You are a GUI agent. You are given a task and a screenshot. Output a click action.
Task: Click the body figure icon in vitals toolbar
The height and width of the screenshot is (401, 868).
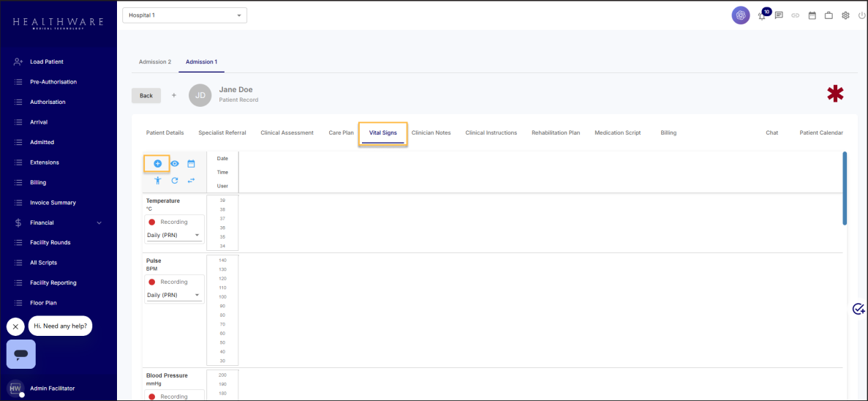point(157,180)
